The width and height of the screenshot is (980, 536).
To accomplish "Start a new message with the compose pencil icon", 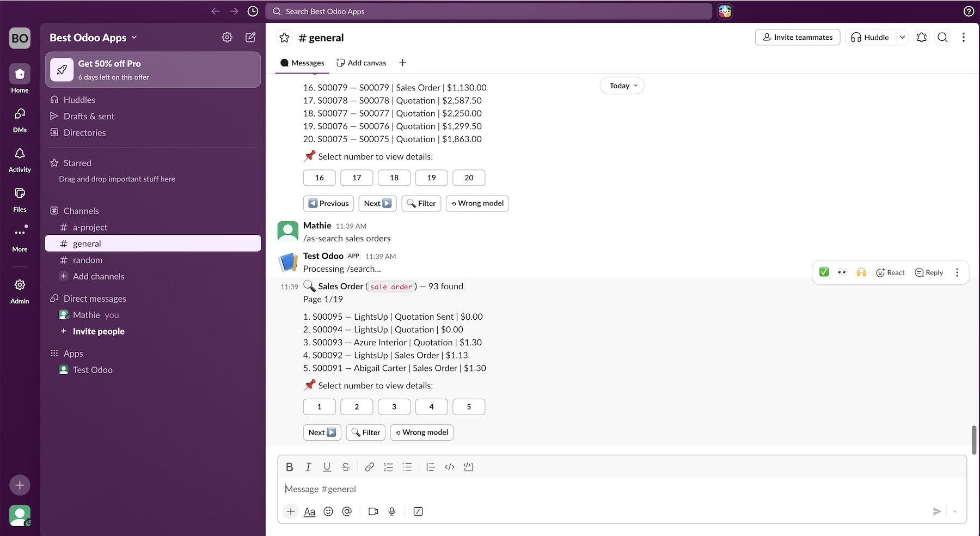I will click(x=250, y=37).
